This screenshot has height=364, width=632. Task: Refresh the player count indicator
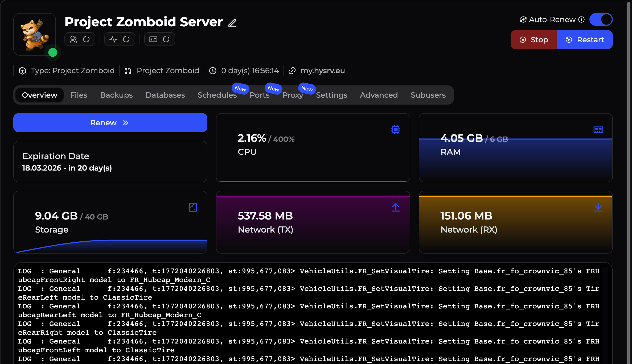pyautogui.click(x=86, y=39)
